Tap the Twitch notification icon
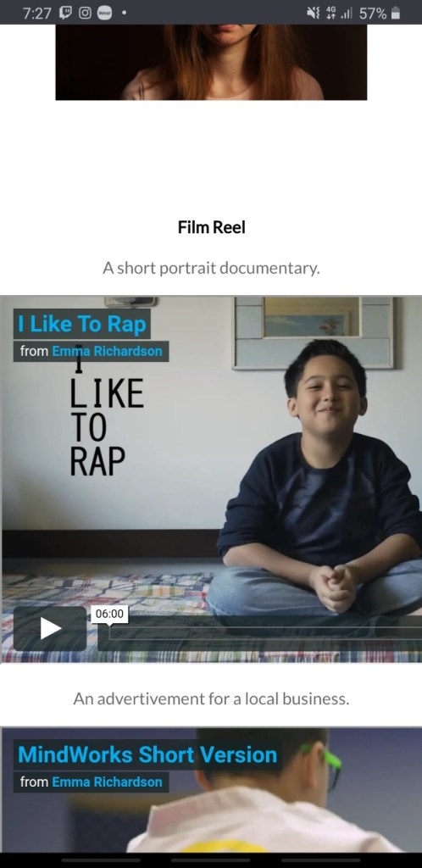 coord(64,12)
